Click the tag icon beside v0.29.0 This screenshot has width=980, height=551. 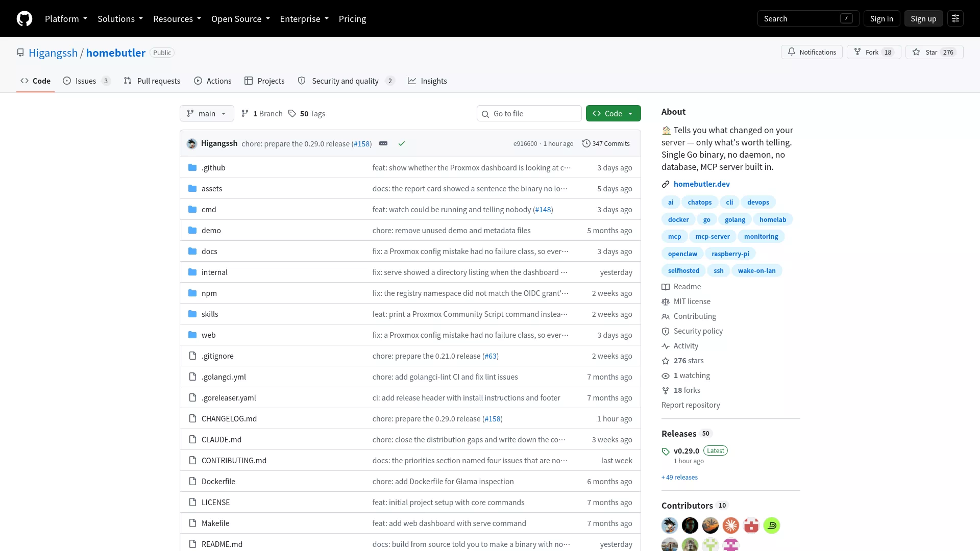pyautogui.click(x=666, y=452)
